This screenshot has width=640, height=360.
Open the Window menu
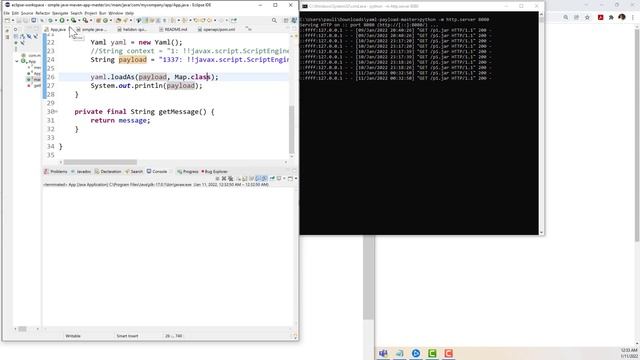tap(116, 13)
